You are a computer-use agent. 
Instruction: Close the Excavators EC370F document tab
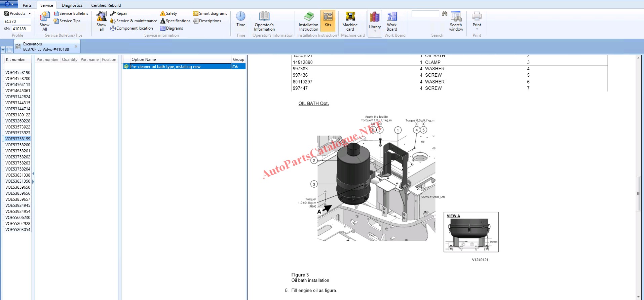(76, 46)
